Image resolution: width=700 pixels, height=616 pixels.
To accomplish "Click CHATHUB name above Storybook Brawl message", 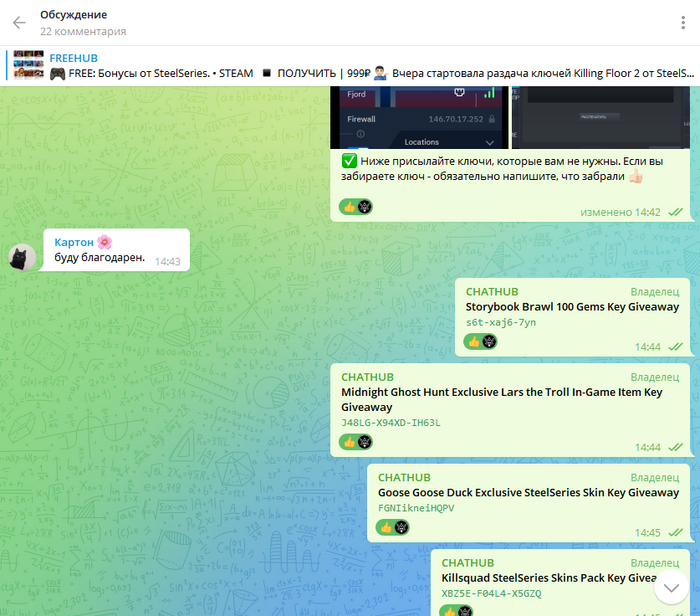I will point(492,292).
